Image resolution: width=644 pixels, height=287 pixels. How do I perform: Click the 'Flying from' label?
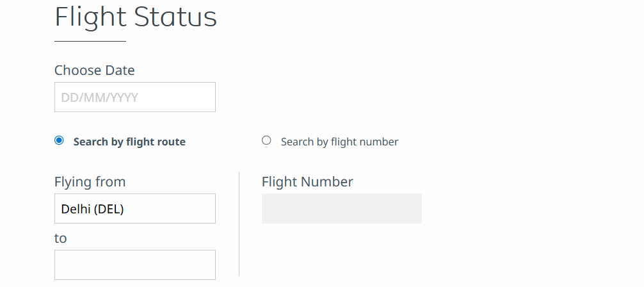pyautogui.click(x=90, y=182)
